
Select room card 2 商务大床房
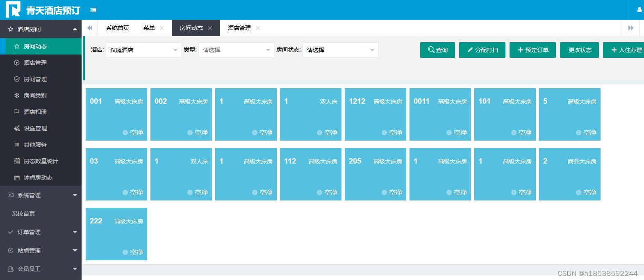(x=570, y=174)
